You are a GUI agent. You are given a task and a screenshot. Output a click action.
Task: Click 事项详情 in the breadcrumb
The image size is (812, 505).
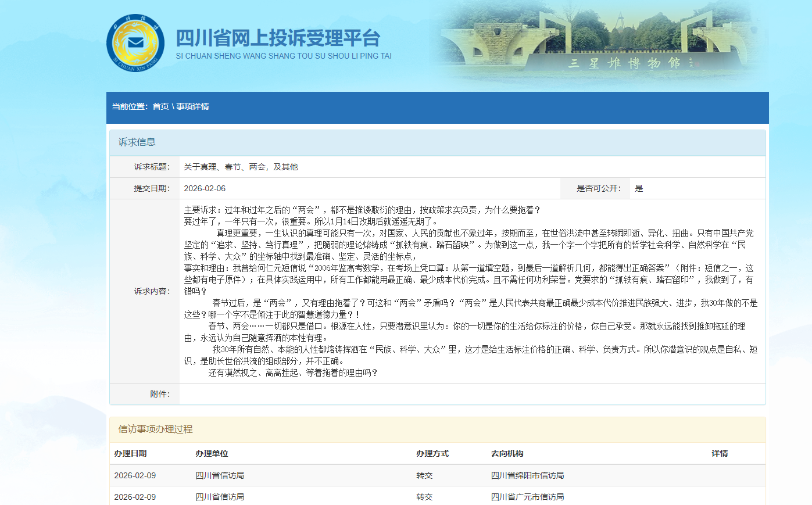click(193, 106)
